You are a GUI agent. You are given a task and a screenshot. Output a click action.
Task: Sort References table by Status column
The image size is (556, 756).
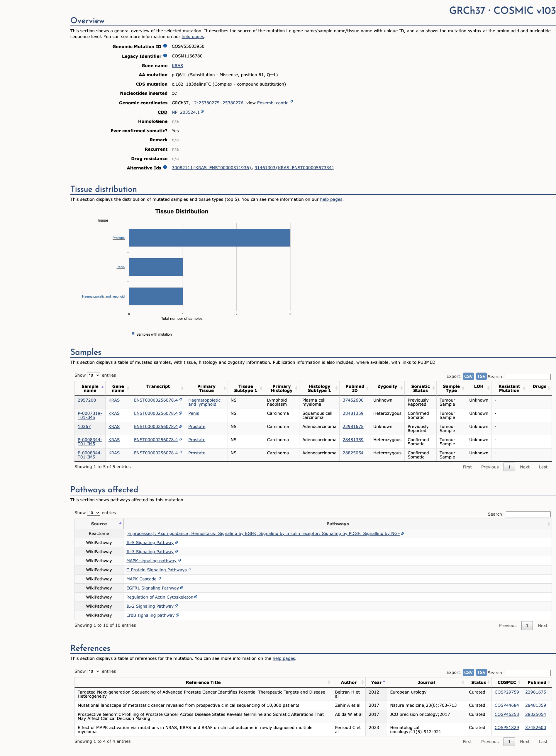(x=478, y=682)
